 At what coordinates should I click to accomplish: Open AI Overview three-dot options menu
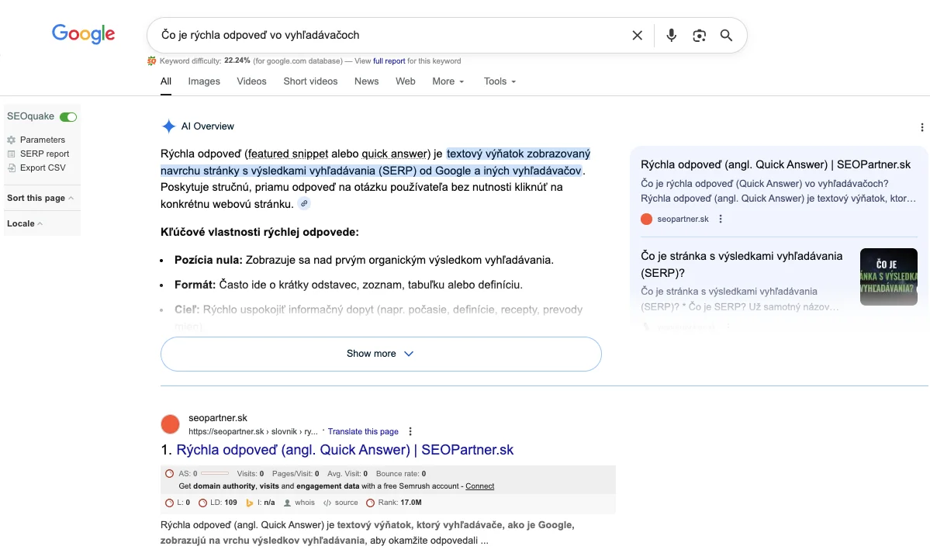pos(921,127)
